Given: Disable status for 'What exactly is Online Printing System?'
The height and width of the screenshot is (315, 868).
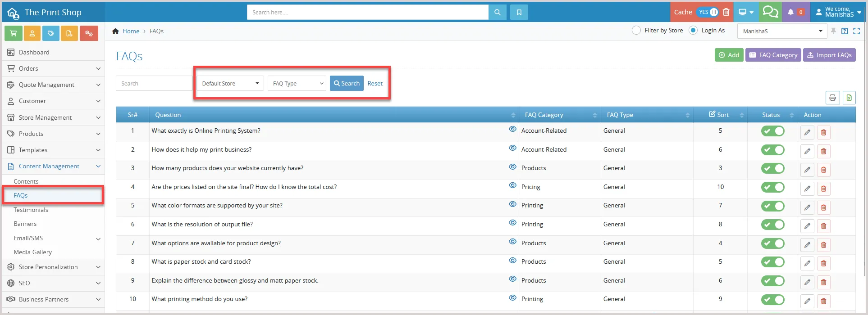Looking at the screenshot, I should tap(773, 131).
